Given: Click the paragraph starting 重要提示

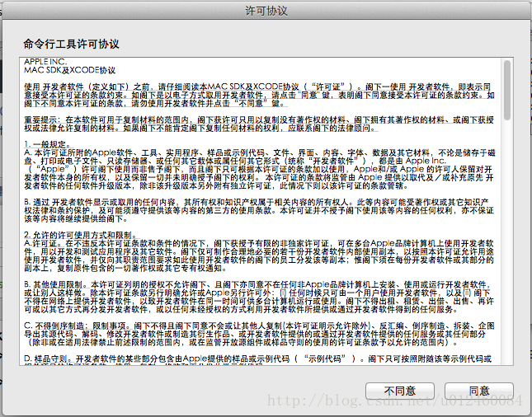Looking at the screenshot, I should tap(259, 124).
